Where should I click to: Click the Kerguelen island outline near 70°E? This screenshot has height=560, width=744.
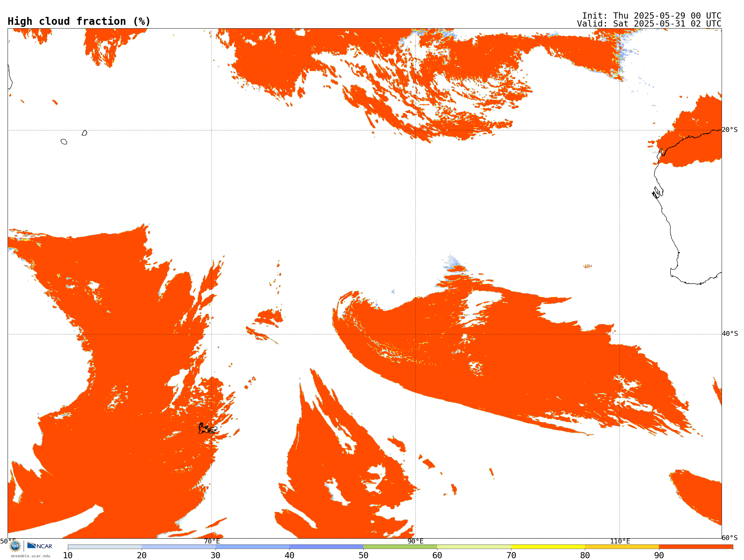[208, 428]
